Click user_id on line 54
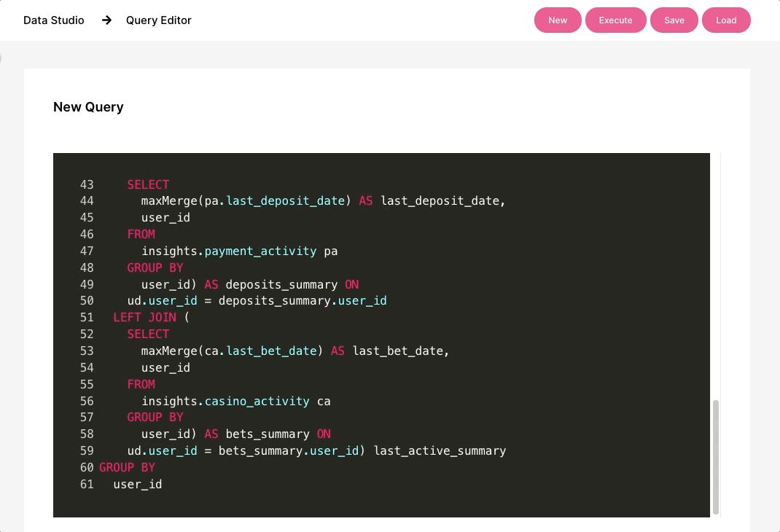 point(165,368)
